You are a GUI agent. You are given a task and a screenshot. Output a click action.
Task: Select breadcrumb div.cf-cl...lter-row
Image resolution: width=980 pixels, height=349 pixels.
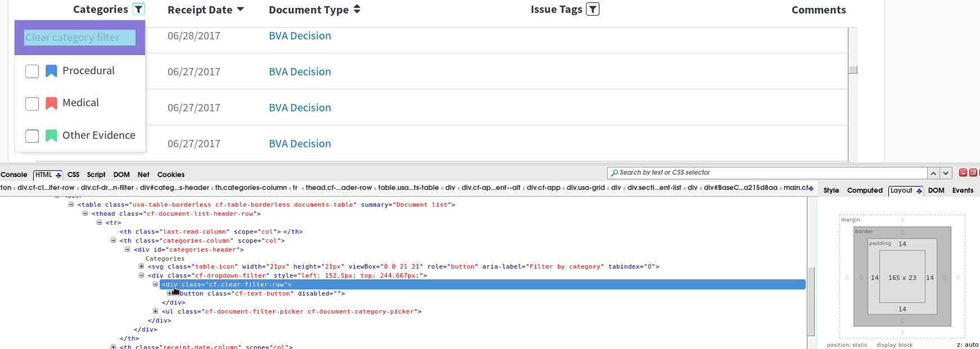click(x=46, y=188)
